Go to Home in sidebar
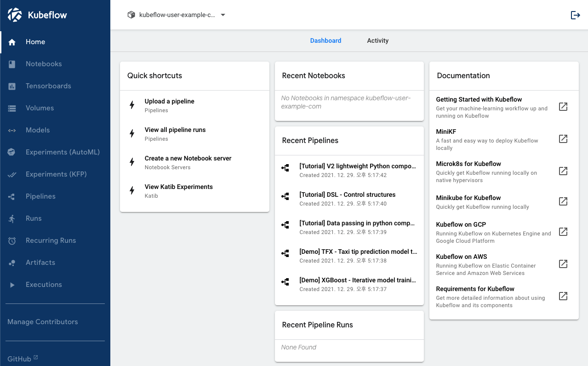Viewport: 588px width, 366px height. coord(55,42)
